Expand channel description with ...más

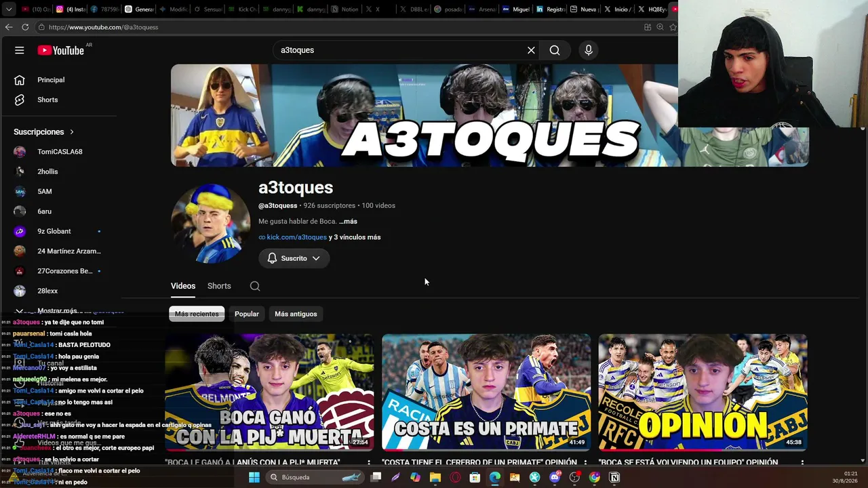coord(348,222)
